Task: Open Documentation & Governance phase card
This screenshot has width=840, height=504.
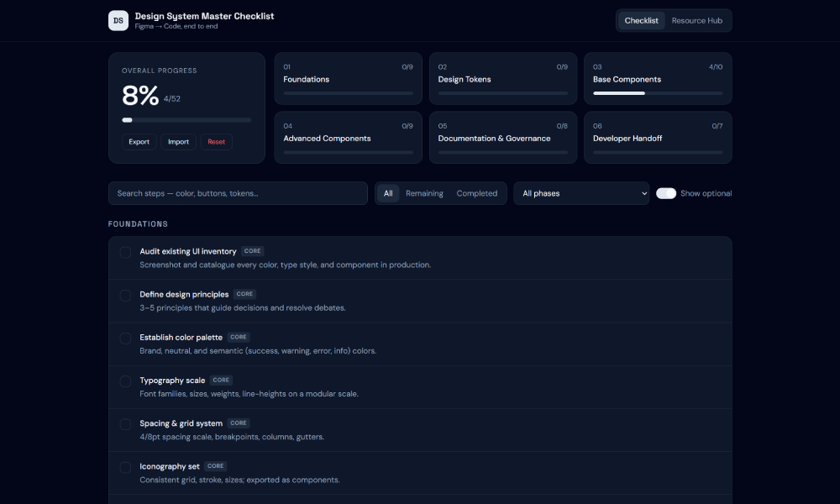Action: 503,138
